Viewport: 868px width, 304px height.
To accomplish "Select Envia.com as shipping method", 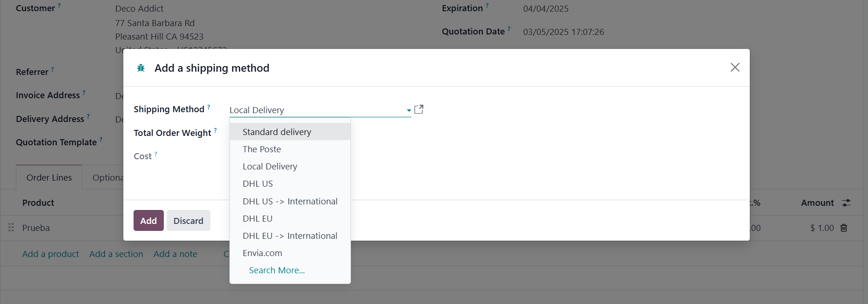I will coord(262,253).
